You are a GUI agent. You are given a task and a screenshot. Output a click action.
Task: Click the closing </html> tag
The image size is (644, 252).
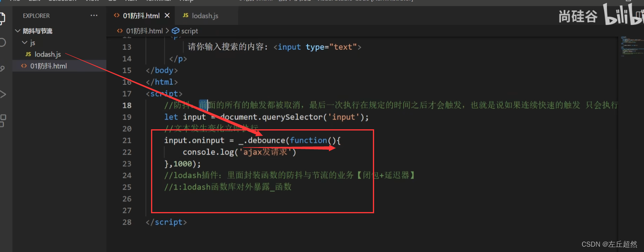pos(162,82)
